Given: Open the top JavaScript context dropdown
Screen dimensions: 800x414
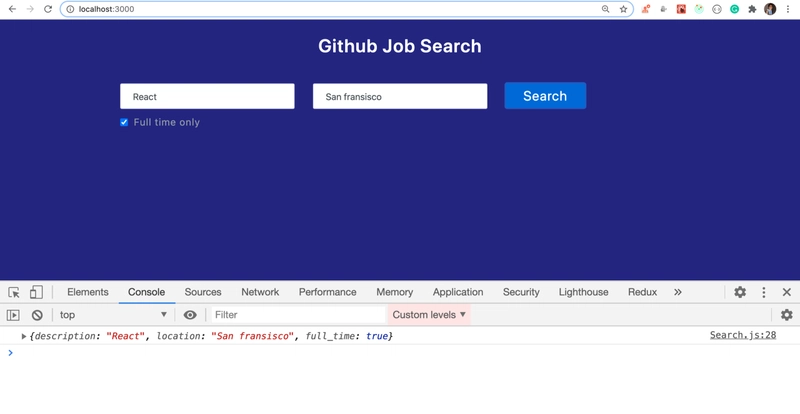Looking at the screenshot, I should [x=113, y=315].
